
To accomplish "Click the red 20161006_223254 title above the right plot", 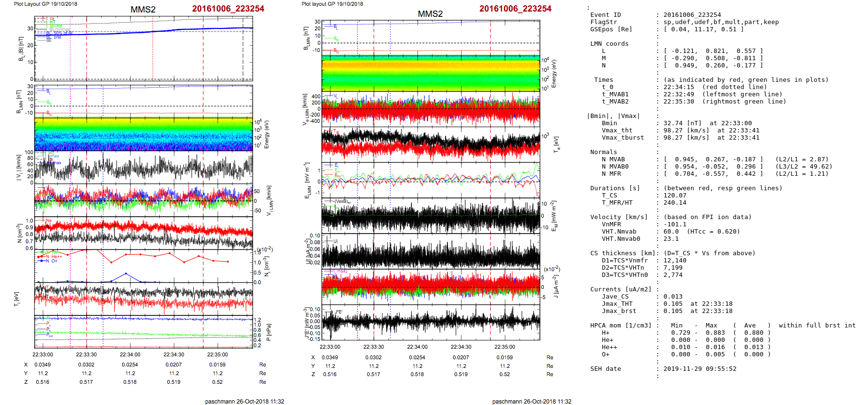I will click(x=515, y=9).
